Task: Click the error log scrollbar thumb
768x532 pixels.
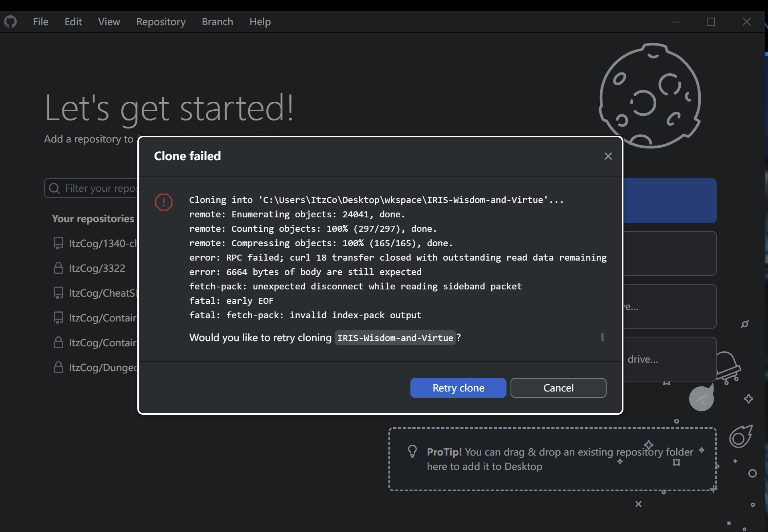Action: [x=602, y=337]
